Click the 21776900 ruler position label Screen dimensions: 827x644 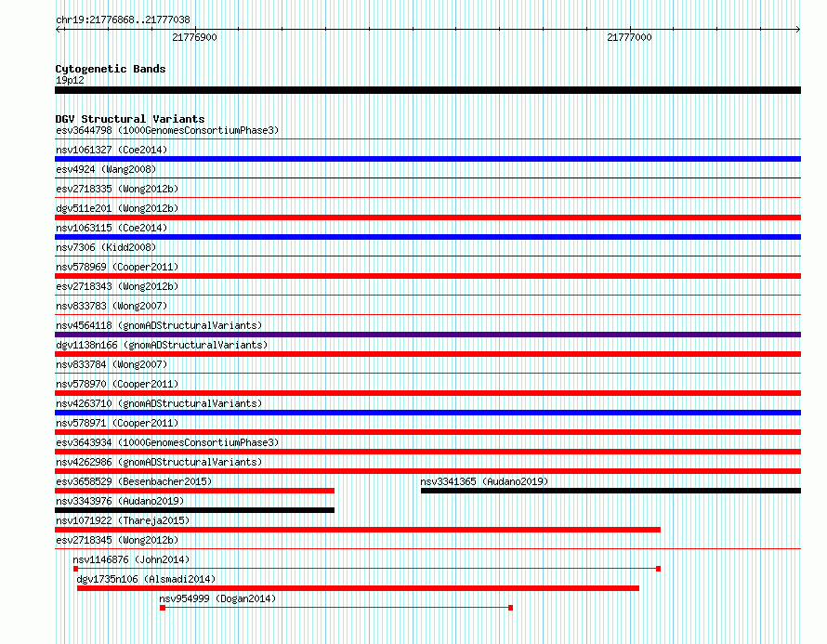pyautogui.click(x=194, y=37)
